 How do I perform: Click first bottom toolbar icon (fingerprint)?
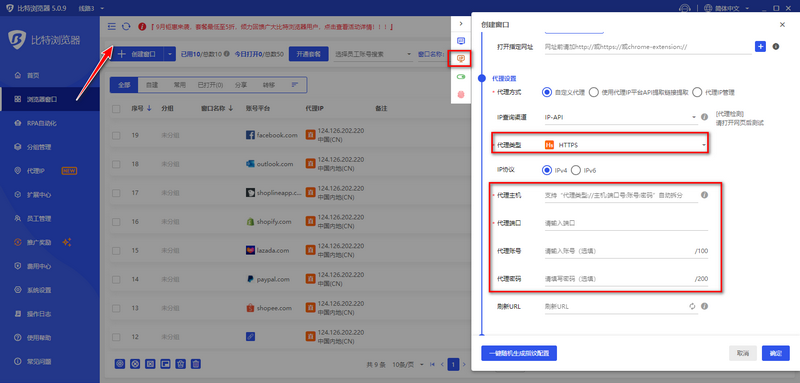pyautogui.click(x=120, y=364)
